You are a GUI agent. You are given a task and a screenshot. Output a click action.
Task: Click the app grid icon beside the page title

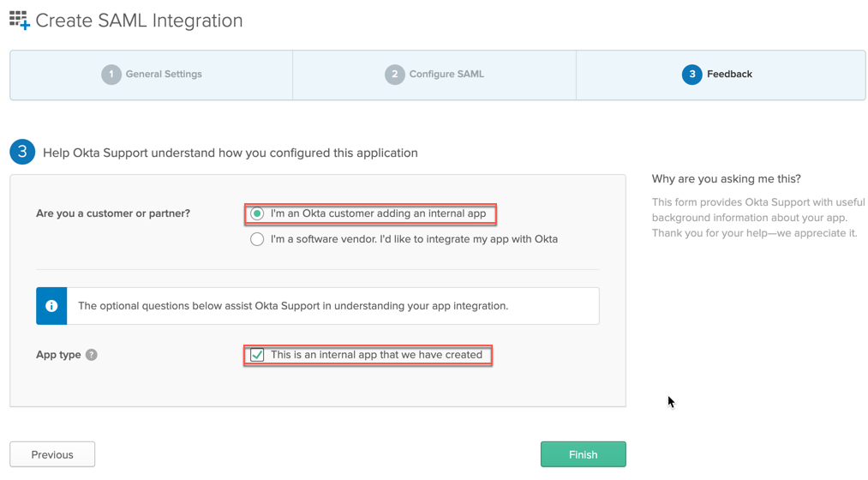(x=19, y=21)
